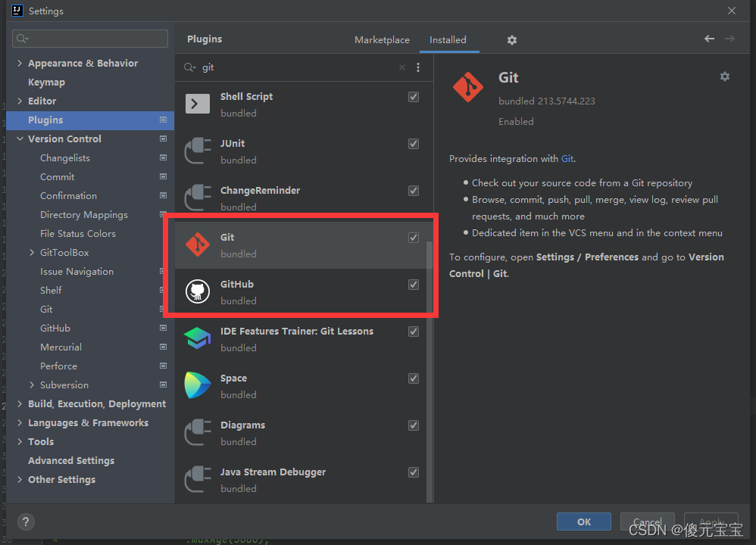Click the Diagrams plugin plug icon
This screenshot has height=545, width=756.
tap(198, 432)
